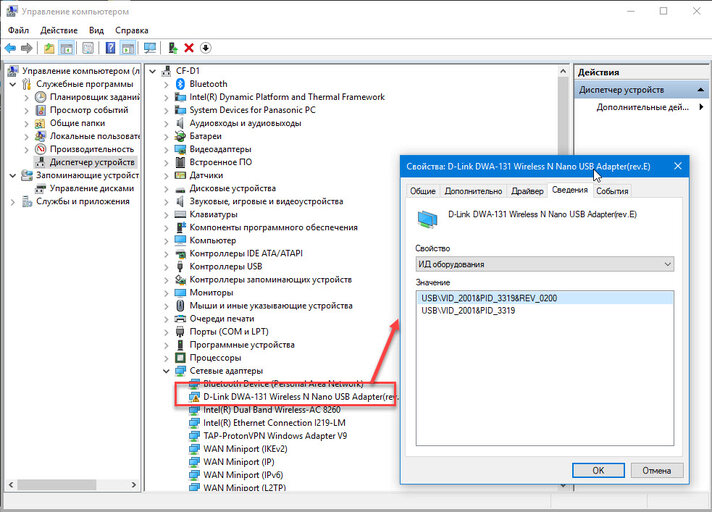Viewport: 712px width, 512px height.
Task: Open the Действие menu
Action: [59, 30]
